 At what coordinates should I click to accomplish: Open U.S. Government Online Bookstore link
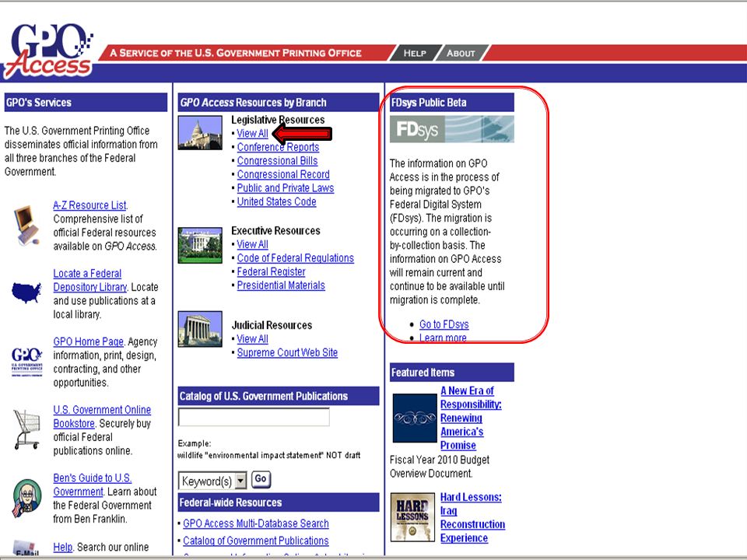pos(102,417)
